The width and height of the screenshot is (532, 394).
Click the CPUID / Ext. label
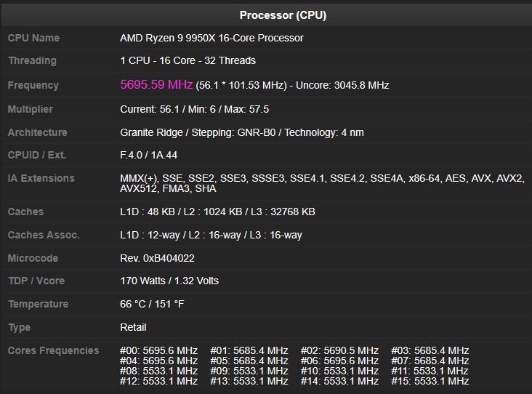(37, 156)
